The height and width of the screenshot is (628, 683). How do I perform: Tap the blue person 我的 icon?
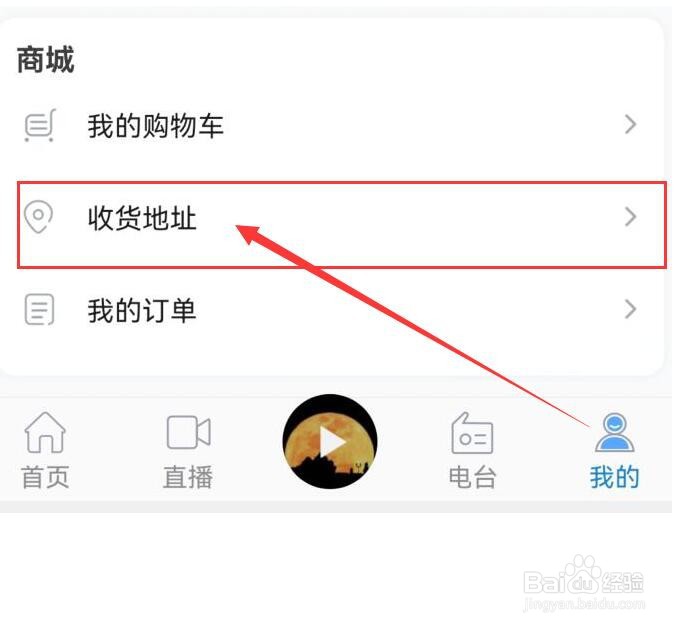(614, 432)
